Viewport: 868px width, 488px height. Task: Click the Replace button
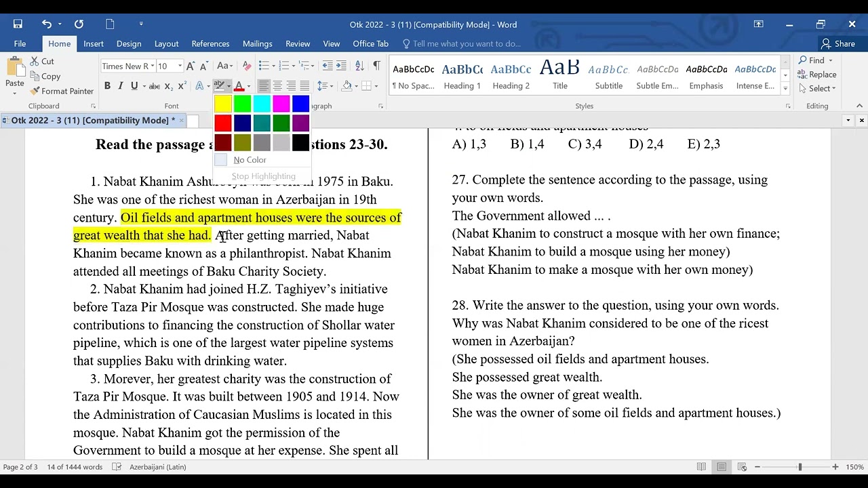click(x=817, y=75)
